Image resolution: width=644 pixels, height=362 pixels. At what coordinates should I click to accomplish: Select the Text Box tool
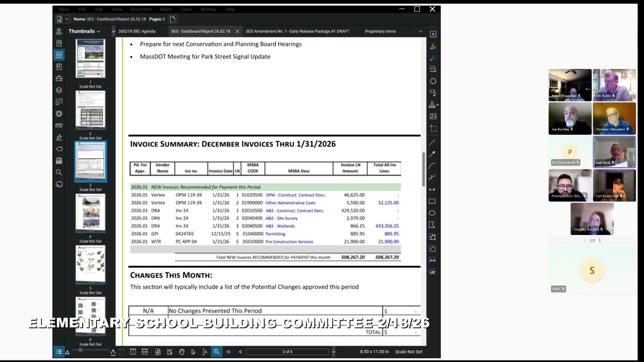coord(433,34)
